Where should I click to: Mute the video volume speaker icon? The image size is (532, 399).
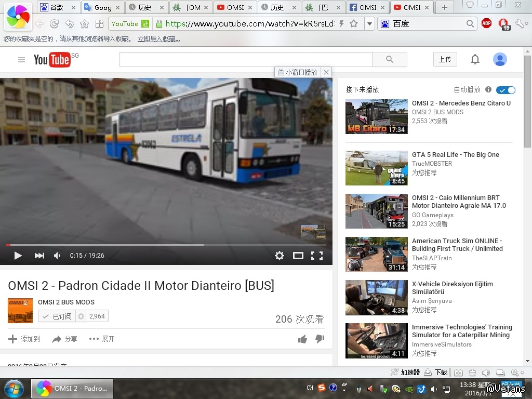pyautogui.click(x=57, y=256)
